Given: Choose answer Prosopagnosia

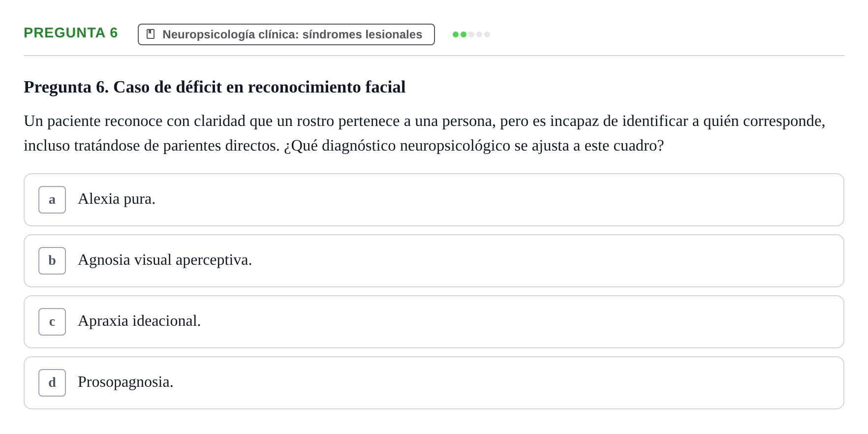Looking at the screenshot, I should [x=434, y=383].
